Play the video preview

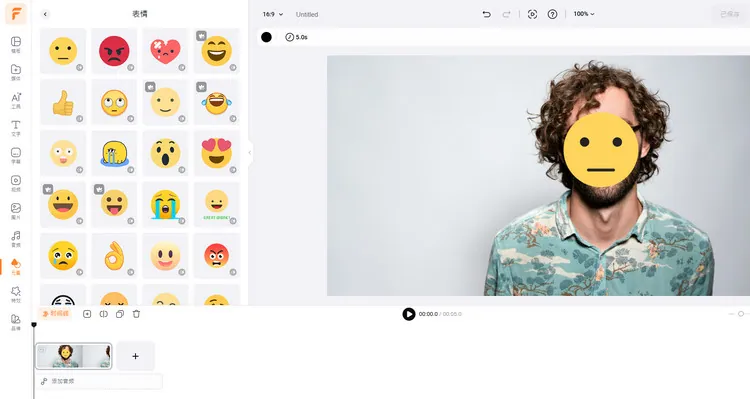(x=408, y=314)
